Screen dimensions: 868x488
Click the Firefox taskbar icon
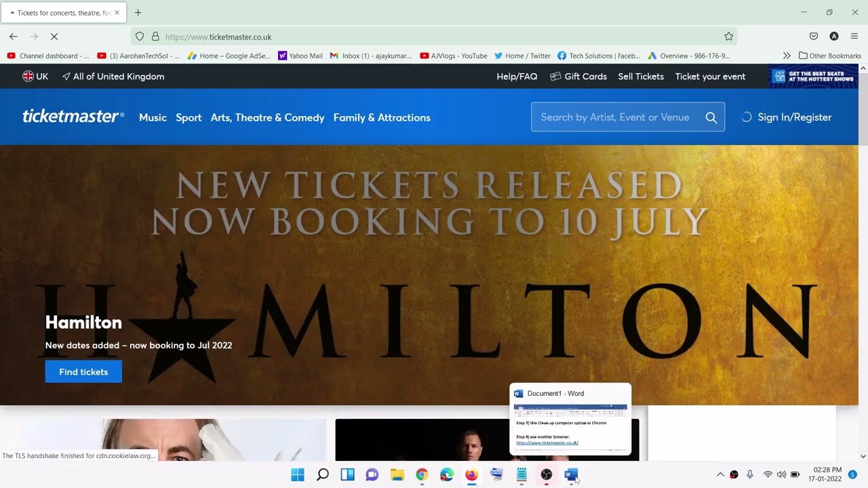472,474
